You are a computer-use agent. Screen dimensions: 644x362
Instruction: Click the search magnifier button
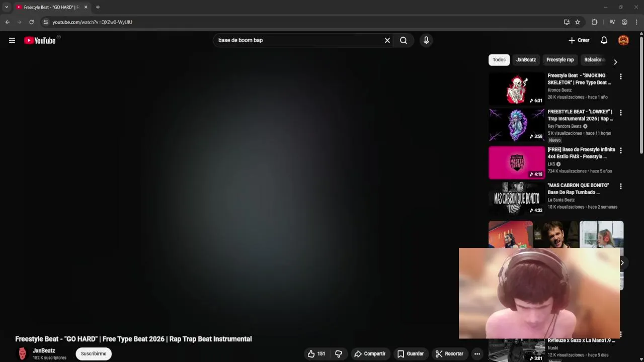pyautogui.click(x=404, y=40)
